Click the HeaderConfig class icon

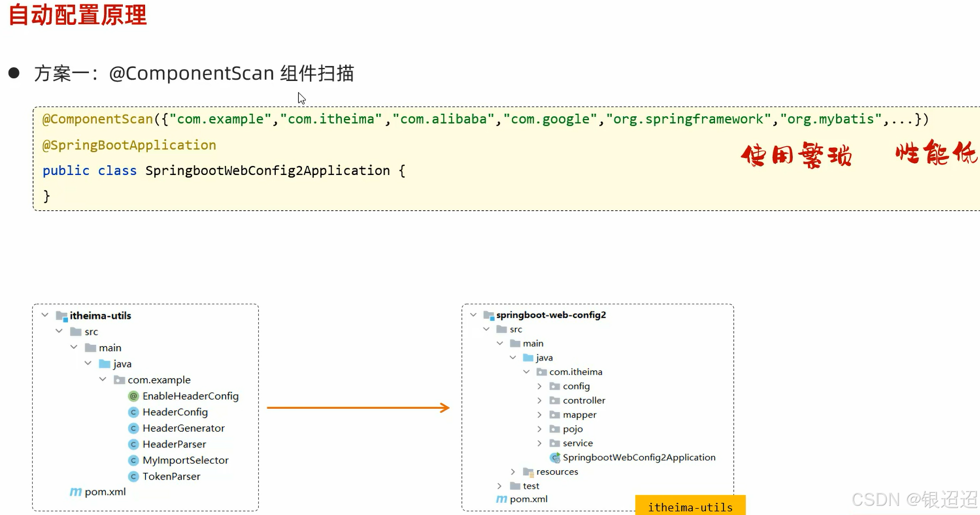[133, 412]
